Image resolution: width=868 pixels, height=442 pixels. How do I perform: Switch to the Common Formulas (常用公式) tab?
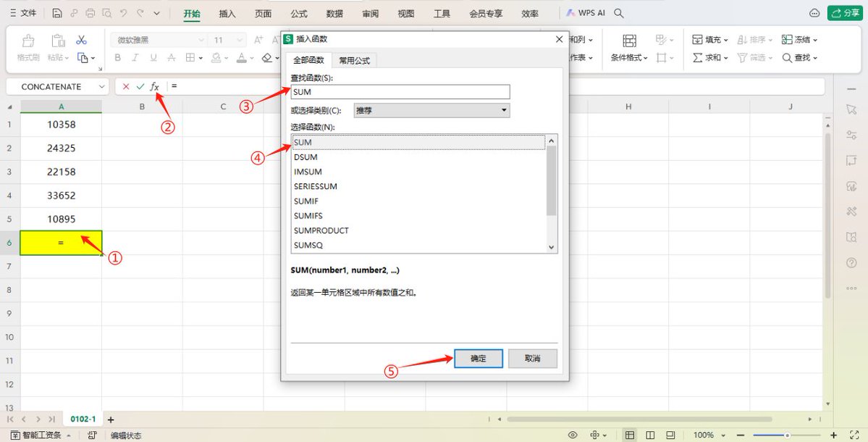click(x=354, y=60)
